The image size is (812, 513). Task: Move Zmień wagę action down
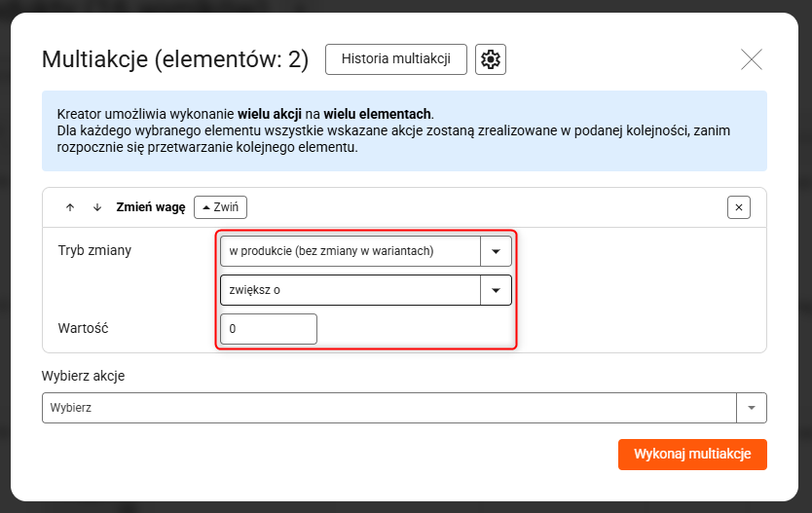pos(97,207)
